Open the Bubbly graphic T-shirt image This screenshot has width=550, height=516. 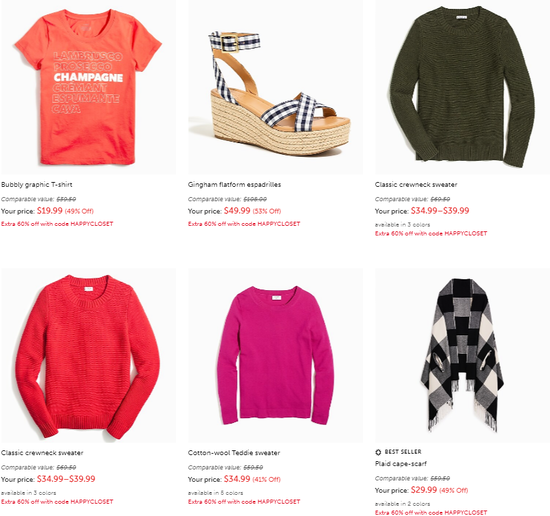pos(88,87)
